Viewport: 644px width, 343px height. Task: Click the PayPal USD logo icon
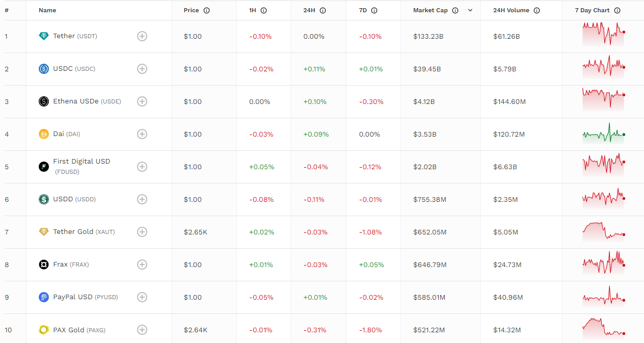point(44,297)
